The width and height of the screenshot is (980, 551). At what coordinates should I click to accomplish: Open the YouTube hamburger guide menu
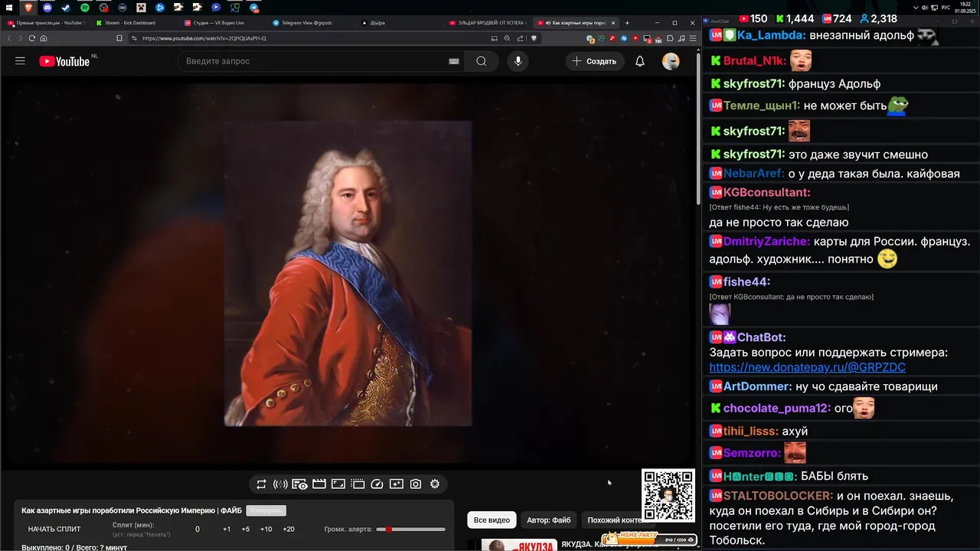point(20,61)
